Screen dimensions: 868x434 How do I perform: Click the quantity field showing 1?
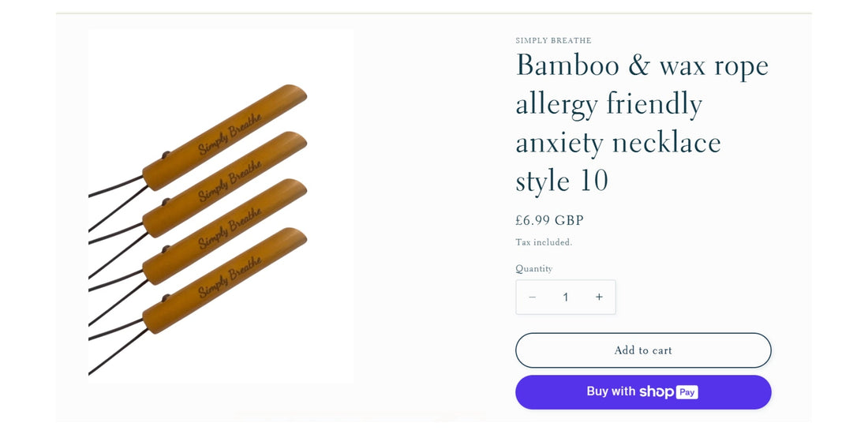coord(565,297)
